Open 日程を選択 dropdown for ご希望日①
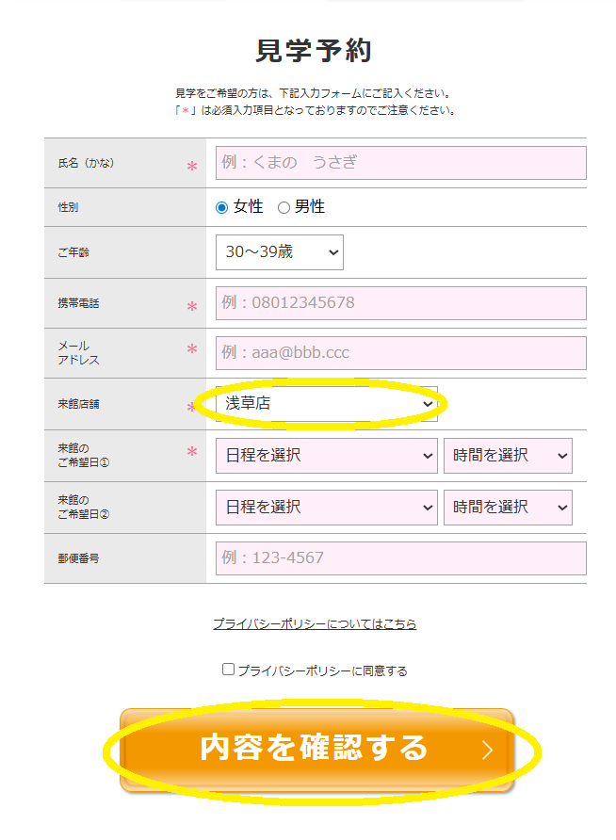The width and height of the screenshot is (616, 840). click(327, 456)
